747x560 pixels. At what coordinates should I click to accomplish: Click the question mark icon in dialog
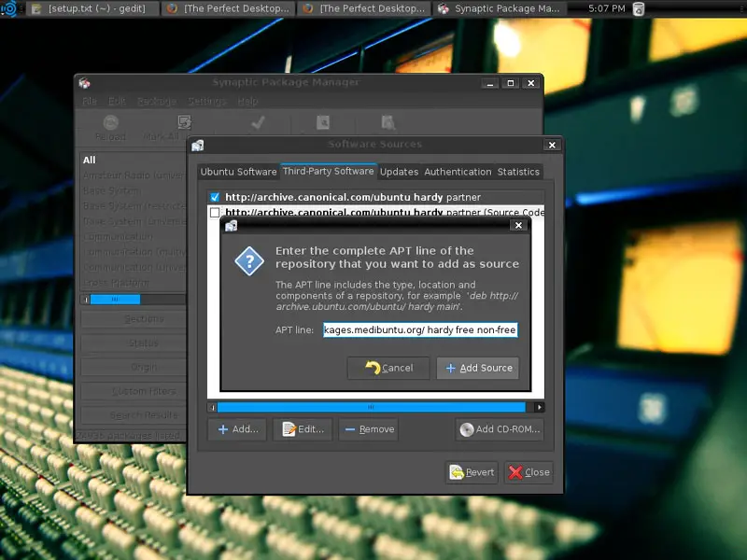248,262
